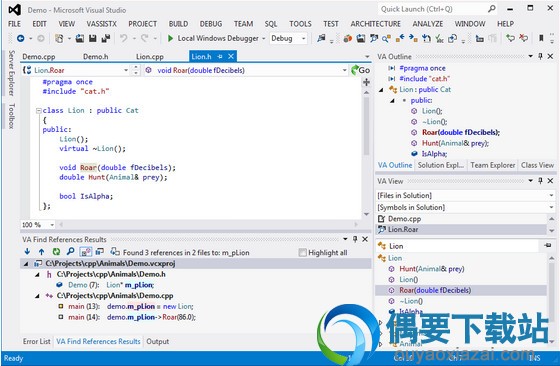The image size is (560, 366).
Task: Open the Toolbox side tab
Action: [x=11, y=116]
